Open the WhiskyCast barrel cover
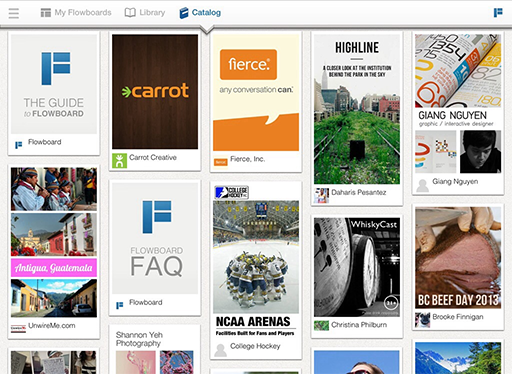This screenshot has height=374, width=512. [x=357, y=267]
